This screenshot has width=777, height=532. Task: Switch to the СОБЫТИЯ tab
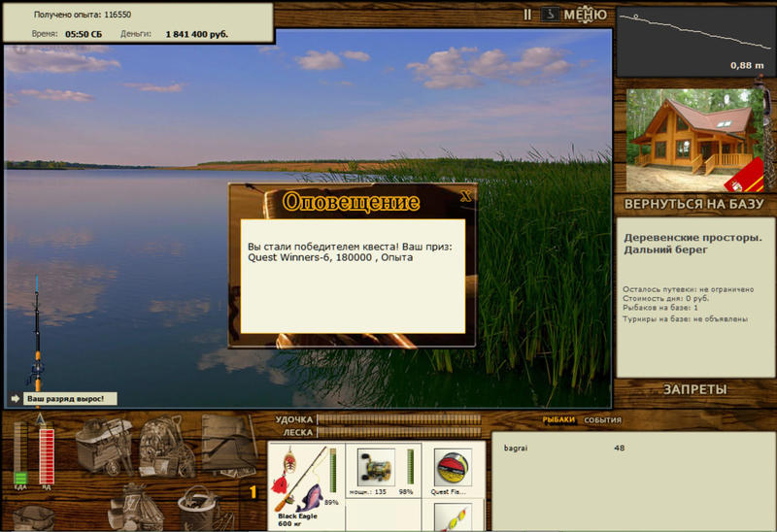tap(602, 420)
